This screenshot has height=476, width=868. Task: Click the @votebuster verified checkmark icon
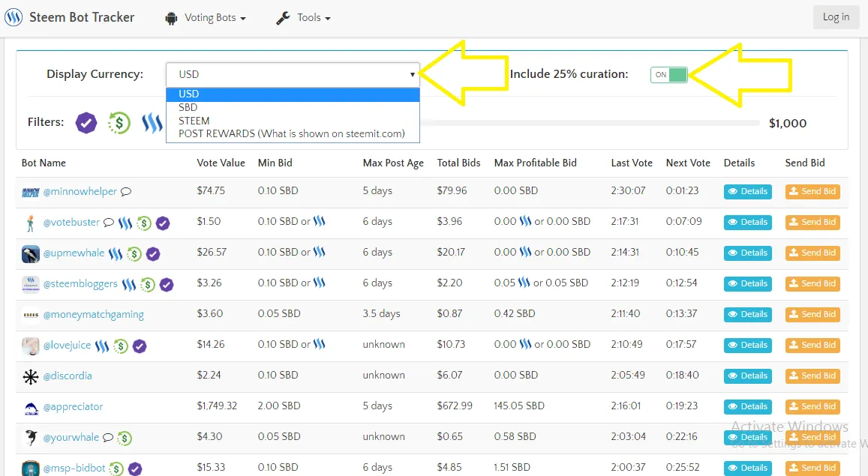pos(163,223)
